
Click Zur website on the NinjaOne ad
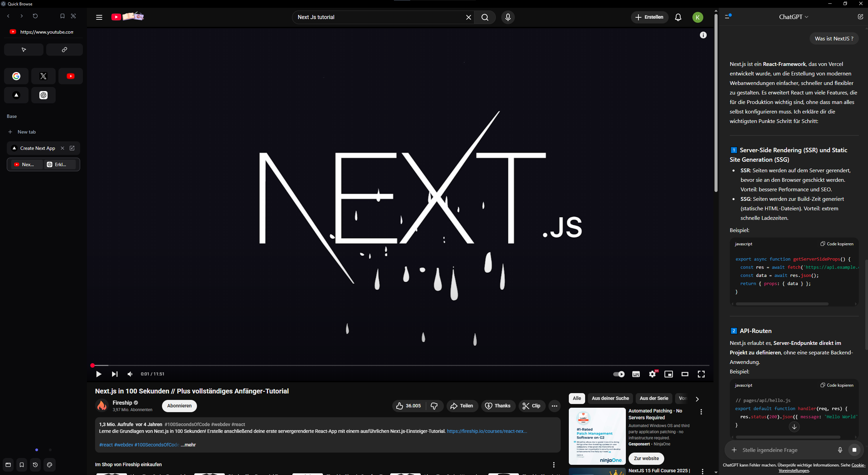646,458
